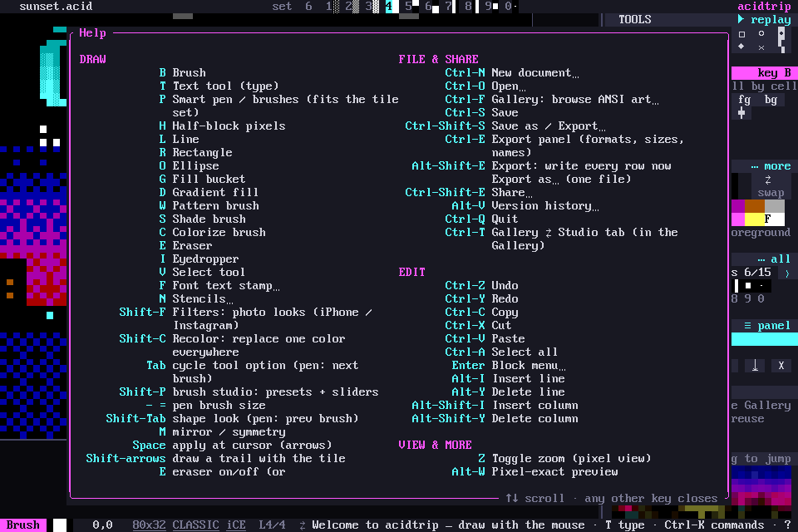Open the '≡ panel' menu
This screenshot has height=532, width=798.
pyautogui.click(x=767, y=326)
